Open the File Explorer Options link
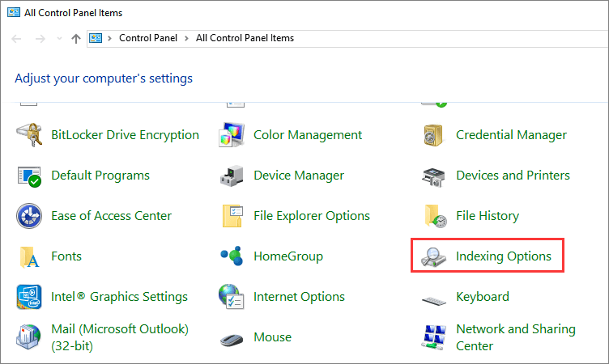 coord(311,216)
